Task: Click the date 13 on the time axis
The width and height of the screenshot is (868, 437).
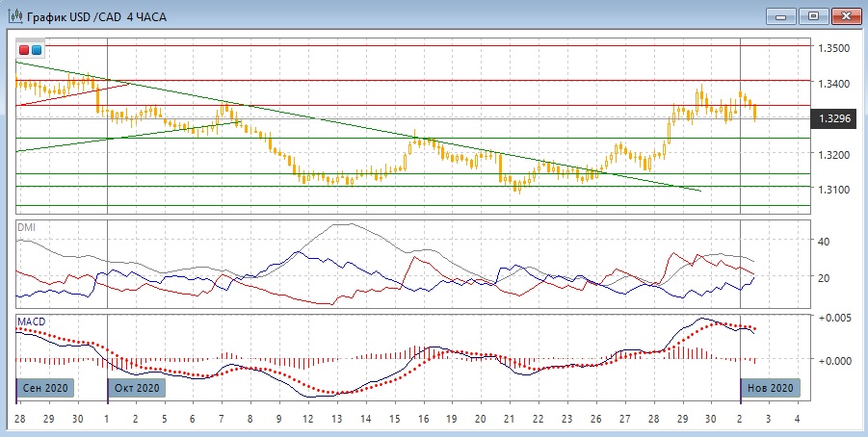Action: point(337,421)
